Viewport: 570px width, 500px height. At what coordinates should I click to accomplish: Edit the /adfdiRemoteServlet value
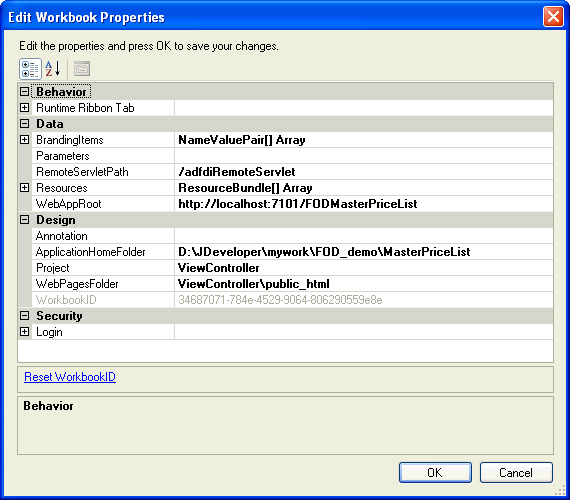364,172
